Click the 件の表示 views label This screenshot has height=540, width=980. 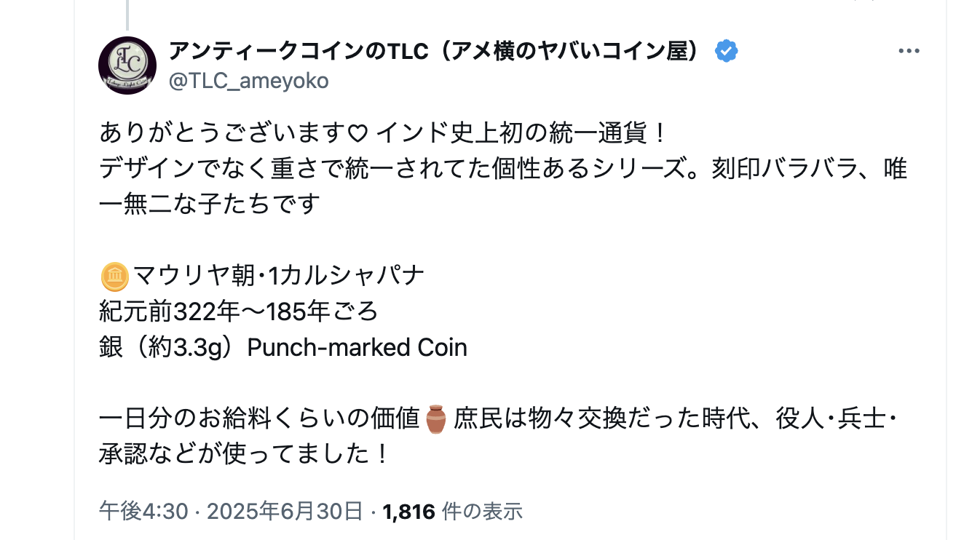coord(482,512)
